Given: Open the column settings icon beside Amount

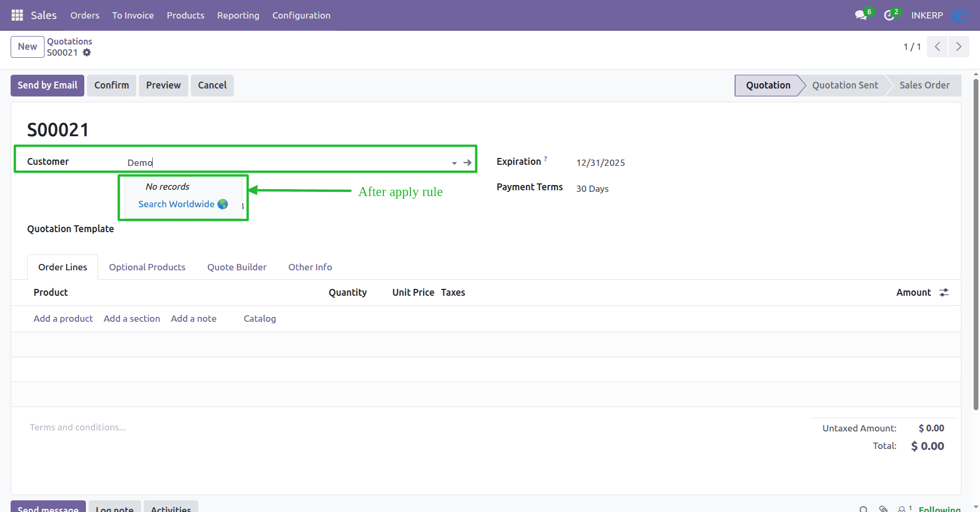Looking at the screenshot, I should tap(944, 293).
